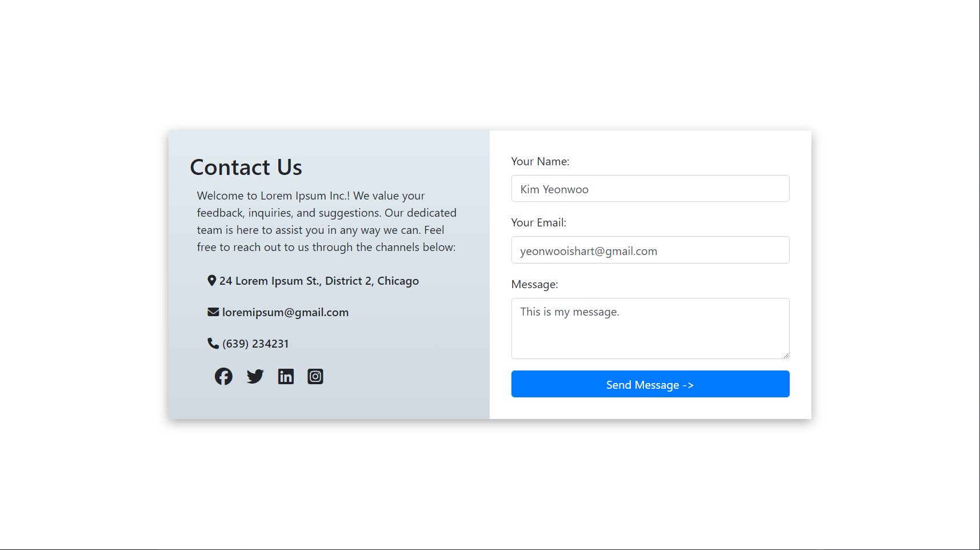Click the envelope email icon

tap(213, 312)
